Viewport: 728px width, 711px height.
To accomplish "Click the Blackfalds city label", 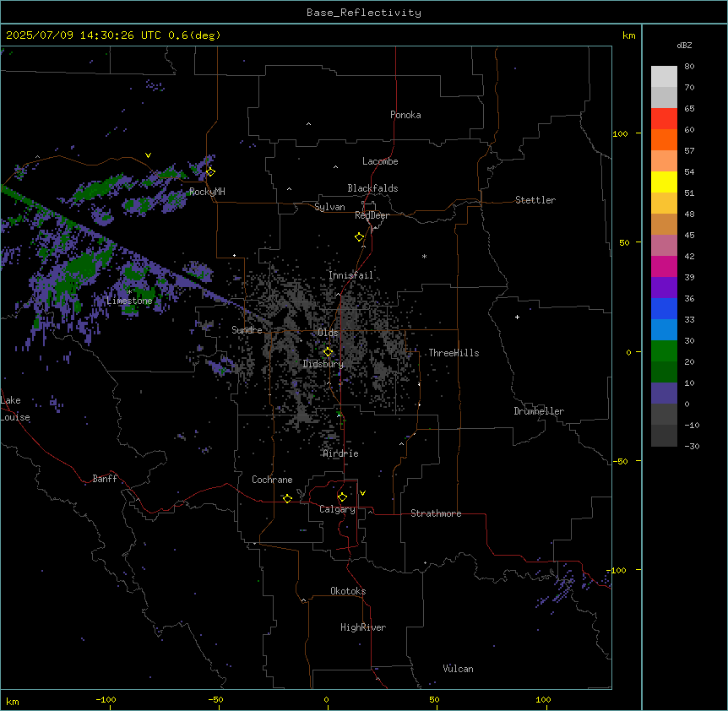I will (x=372, y=188).
